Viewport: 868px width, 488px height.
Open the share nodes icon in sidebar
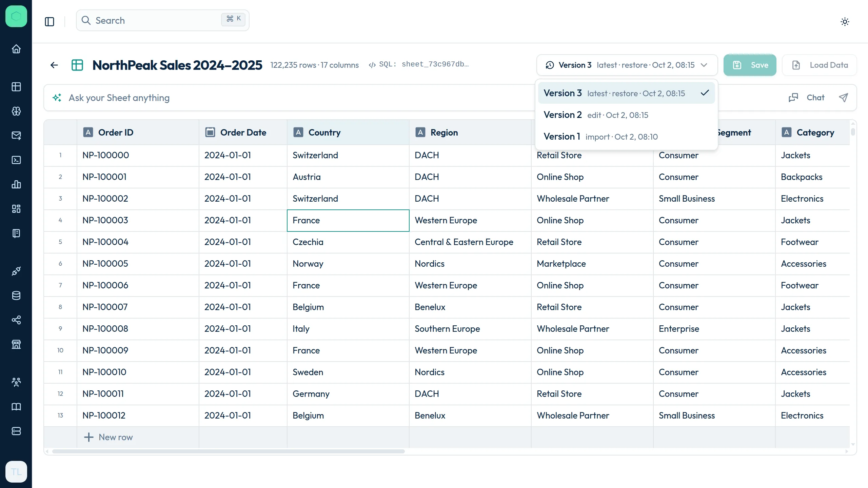coord(16,320)
